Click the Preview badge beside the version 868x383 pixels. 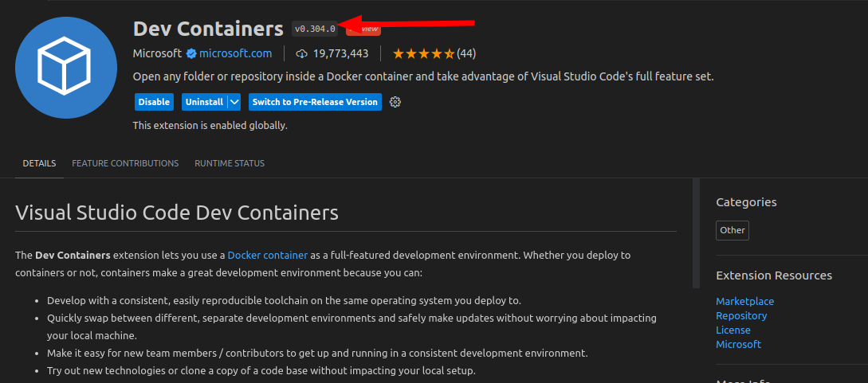(365, 29)
